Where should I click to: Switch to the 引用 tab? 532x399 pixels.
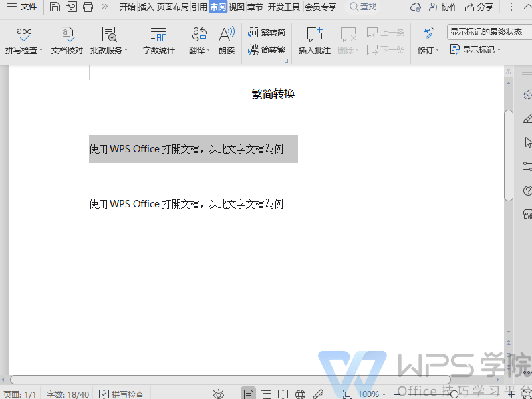click(199, 7)
